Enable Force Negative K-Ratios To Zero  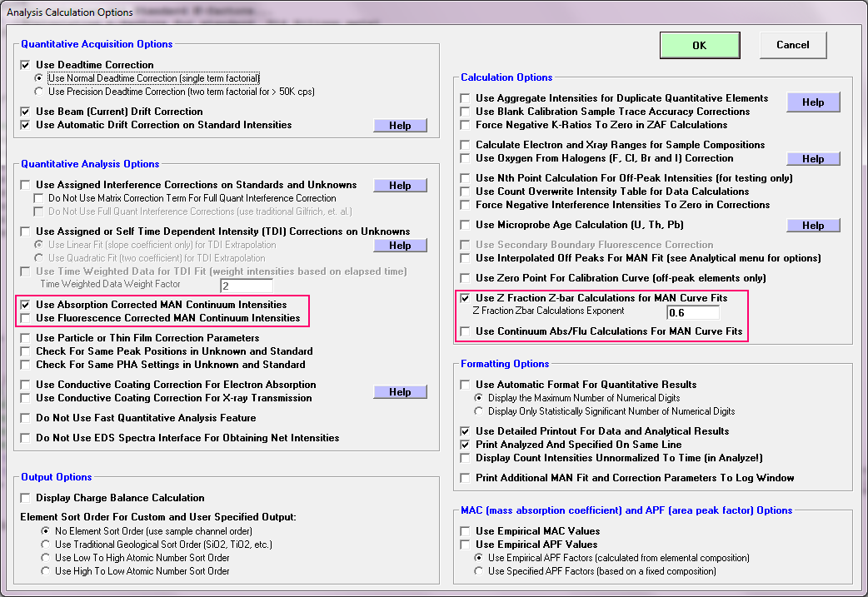click(x=466, y=125)
